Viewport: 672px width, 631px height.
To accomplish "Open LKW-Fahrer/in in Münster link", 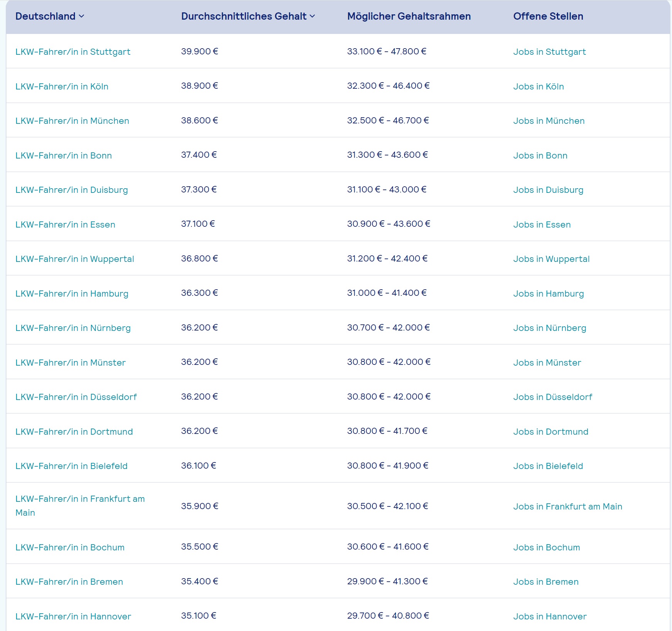I will click(71, 363).
